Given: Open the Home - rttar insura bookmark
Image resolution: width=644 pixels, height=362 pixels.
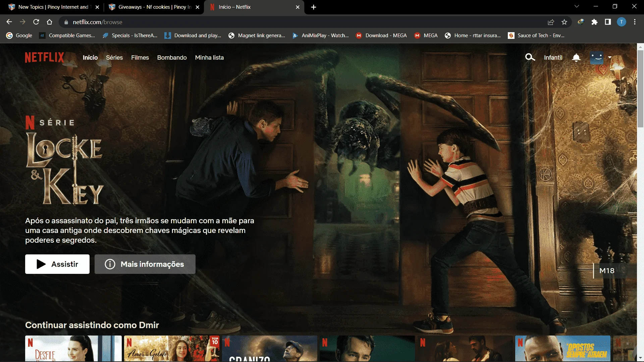Looking at the screenshot, I should tap(473, 36).
